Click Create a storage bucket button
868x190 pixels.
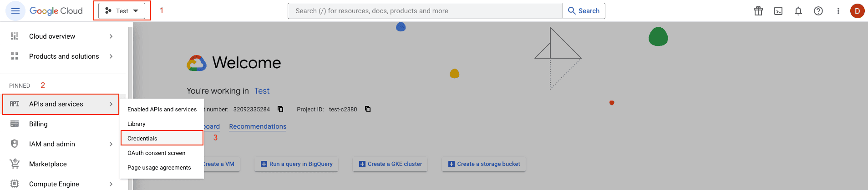tap(484, 164)
